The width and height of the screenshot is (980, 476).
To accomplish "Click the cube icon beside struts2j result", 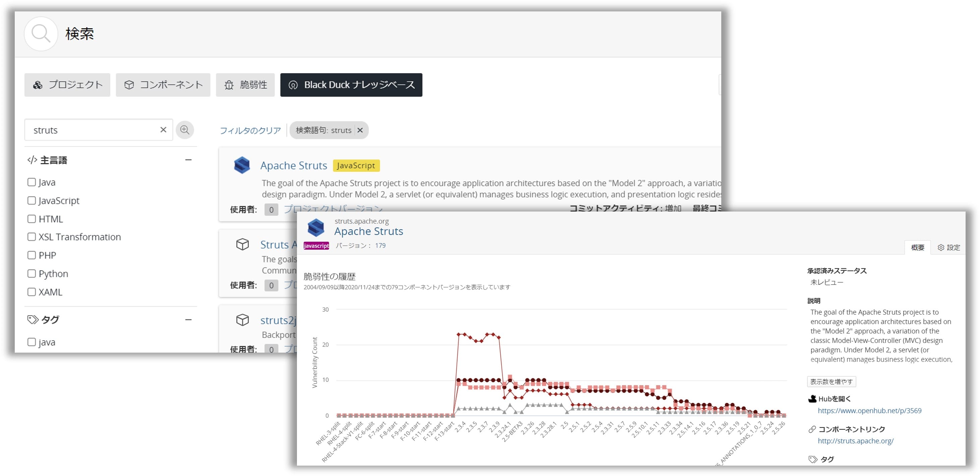I will point(242,320).
